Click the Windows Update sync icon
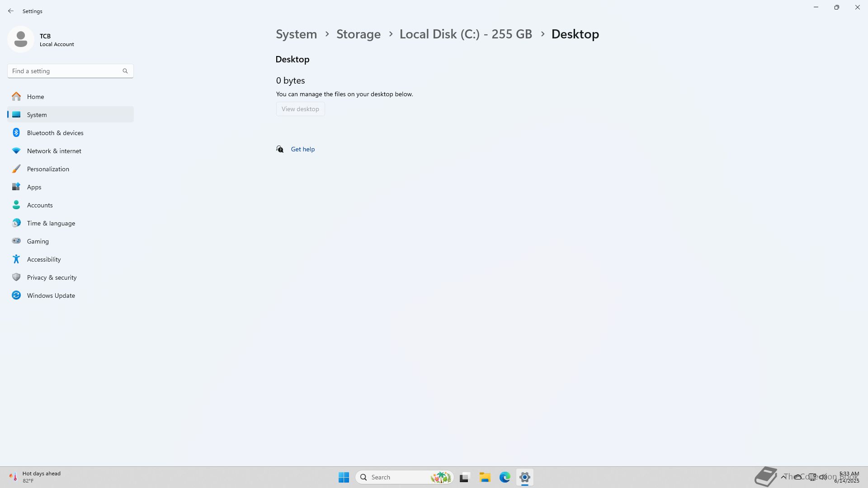 pyautogui.click(x=16, y=295)
